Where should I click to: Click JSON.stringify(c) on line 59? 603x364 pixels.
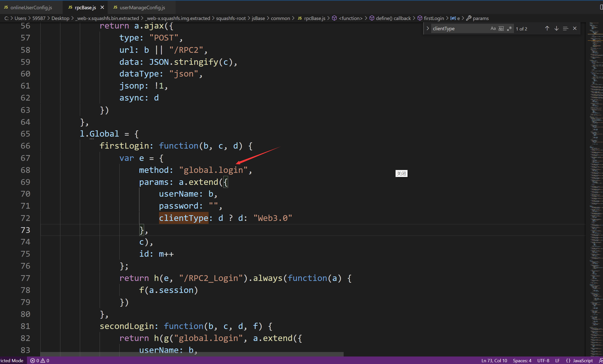pos(191,62)
